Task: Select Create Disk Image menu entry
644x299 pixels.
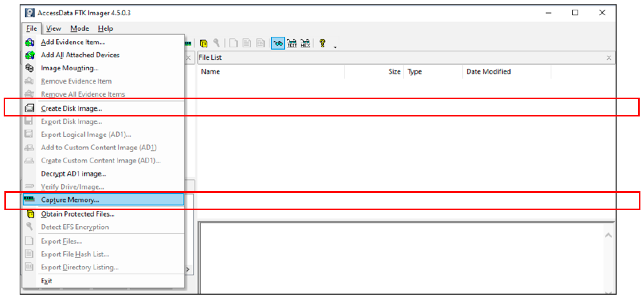Action: [x=72, y=108]
